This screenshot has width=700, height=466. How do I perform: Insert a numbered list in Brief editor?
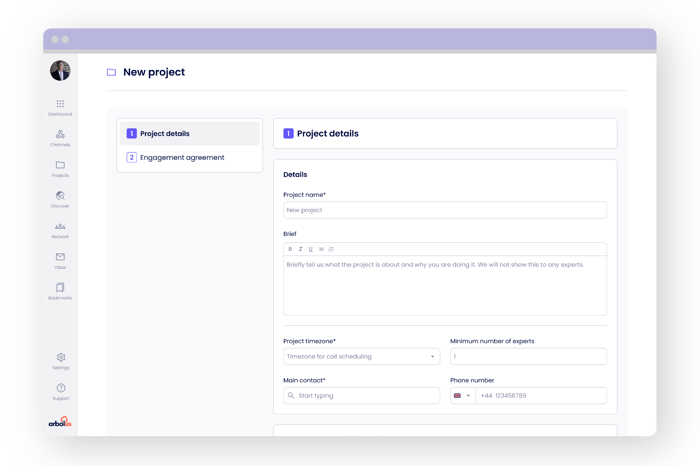point(331,249)
